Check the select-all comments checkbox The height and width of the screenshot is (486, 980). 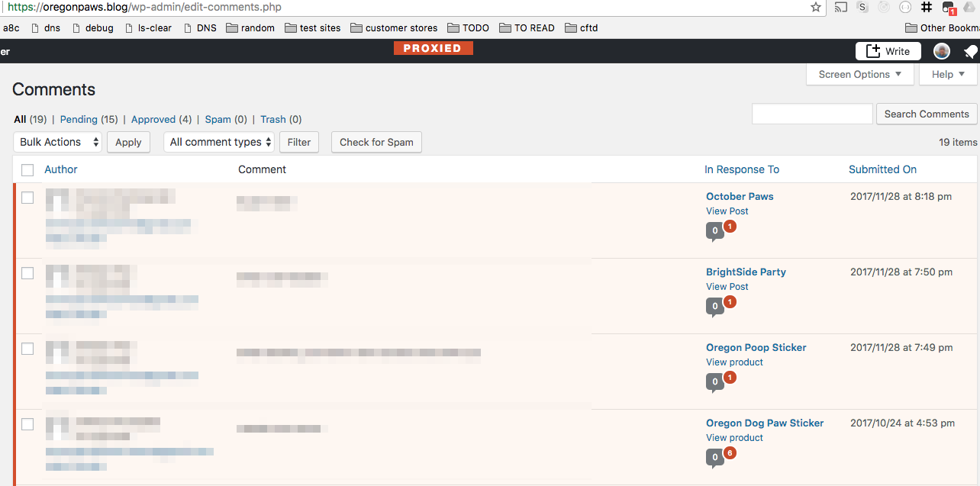[x=27, y=170]
